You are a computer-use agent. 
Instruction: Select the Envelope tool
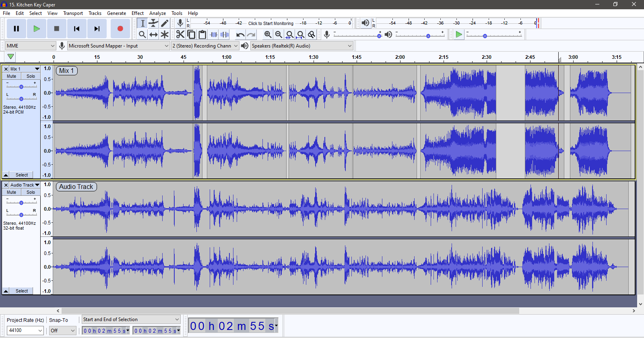tap(153, 23)
